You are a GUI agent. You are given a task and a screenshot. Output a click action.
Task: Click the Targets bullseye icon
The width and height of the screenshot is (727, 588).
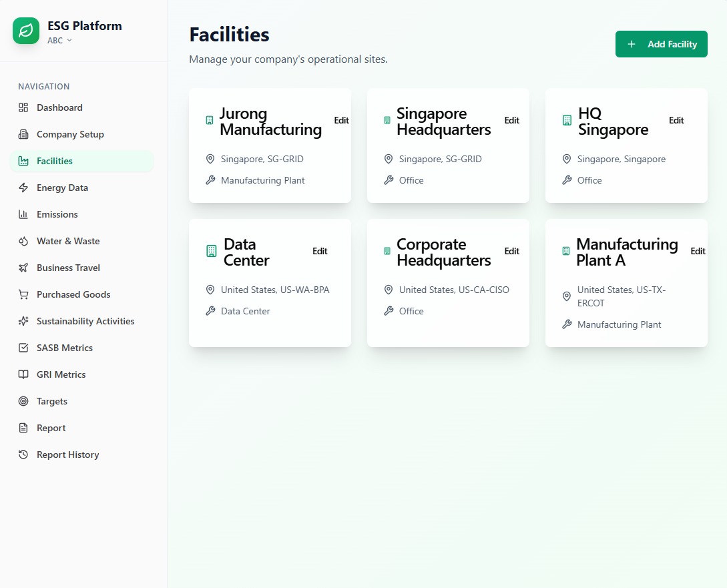coord(23,401)
